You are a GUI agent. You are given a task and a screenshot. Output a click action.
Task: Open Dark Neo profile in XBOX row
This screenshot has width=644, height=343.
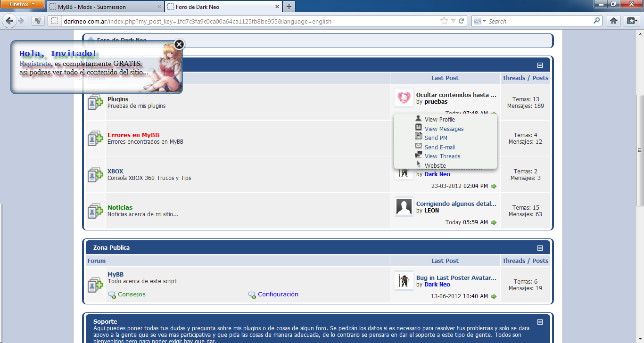tap(438, 174)
